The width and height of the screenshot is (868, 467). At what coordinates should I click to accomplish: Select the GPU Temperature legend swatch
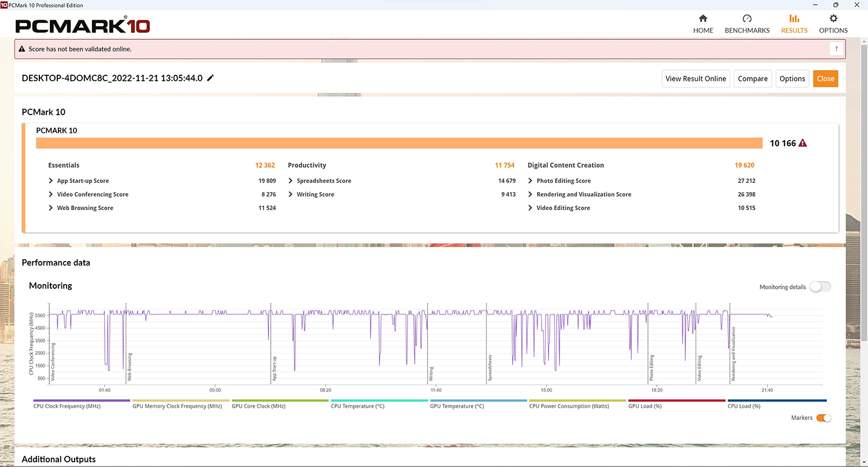tap(479, 400)
